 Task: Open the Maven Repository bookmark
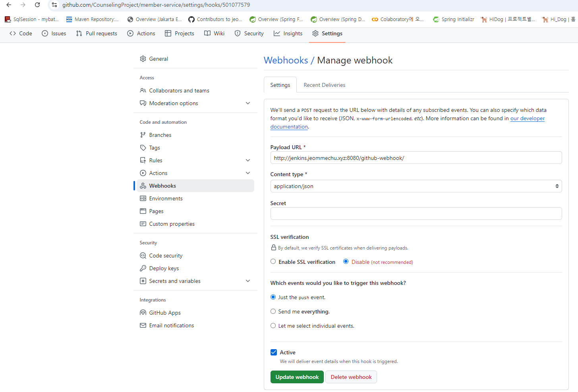pos(92,19)
